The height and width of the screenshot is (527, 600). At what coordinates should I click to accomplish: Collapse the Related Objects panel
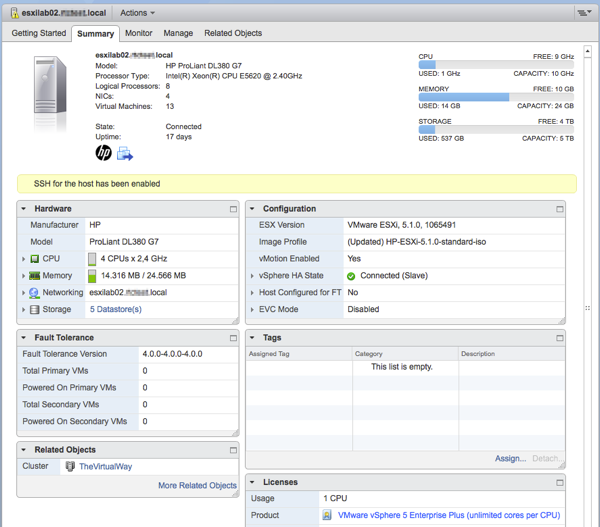pyautogui.click(x=24, y=450)
